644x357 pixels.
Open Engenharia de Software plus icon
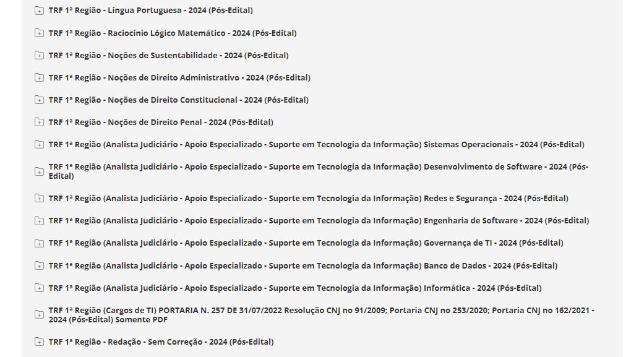(40, 220)
